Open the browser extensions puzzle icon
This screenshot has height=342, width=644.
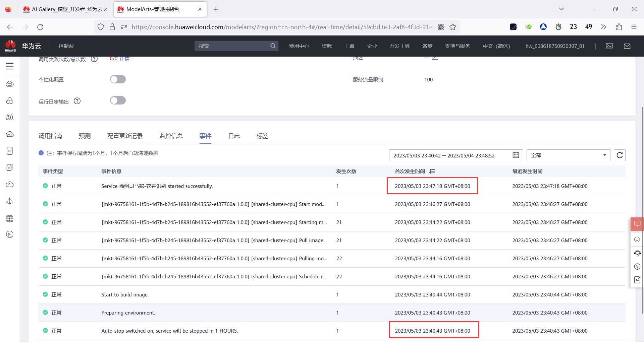pyautogui.click(x=619, y=27)
